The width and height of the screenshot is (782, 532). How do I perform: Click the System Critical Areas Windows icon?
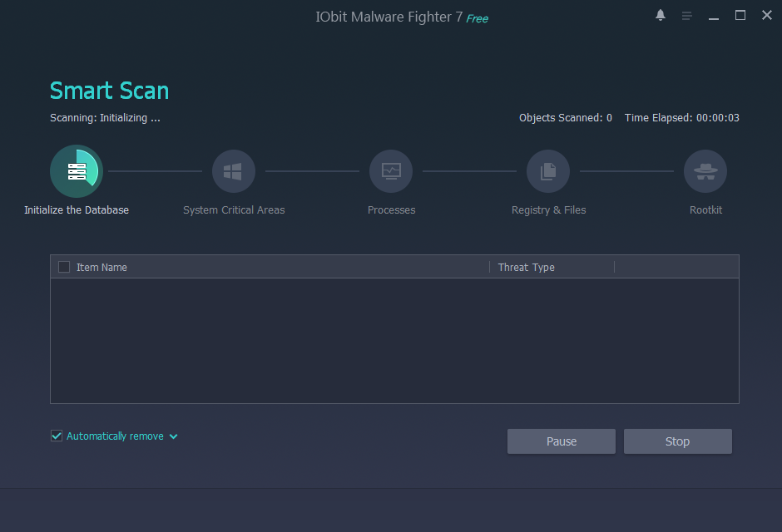(234, 171)
